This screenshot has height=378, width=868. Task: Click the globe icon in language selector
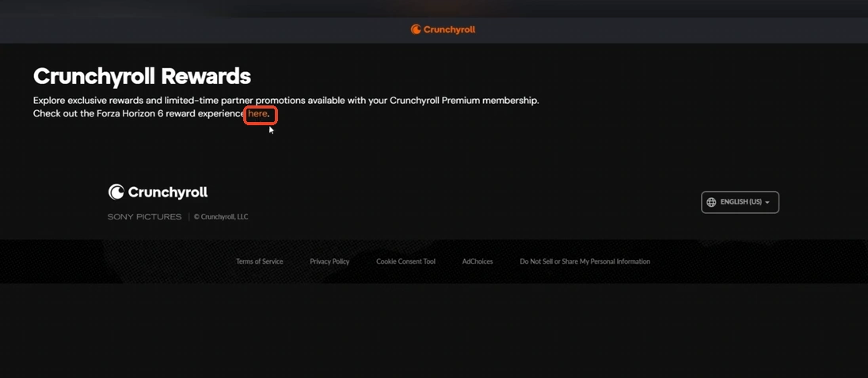click(711, 202)
